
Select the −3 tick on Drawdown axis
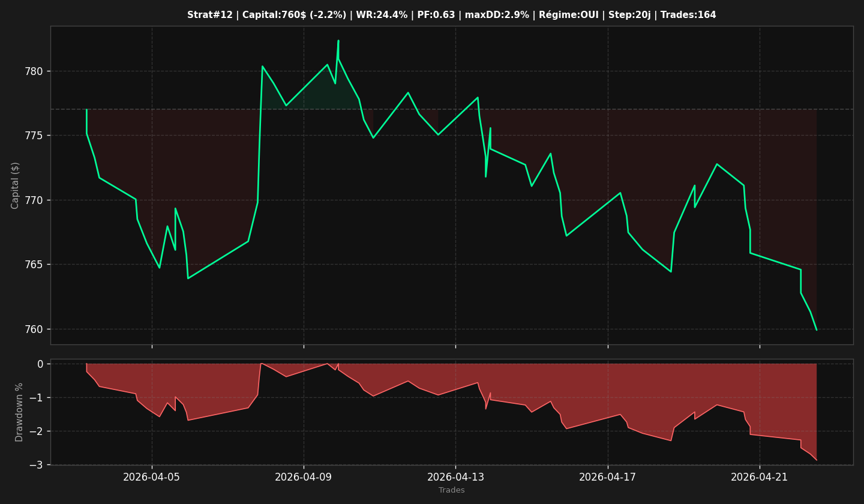point(37,465)
